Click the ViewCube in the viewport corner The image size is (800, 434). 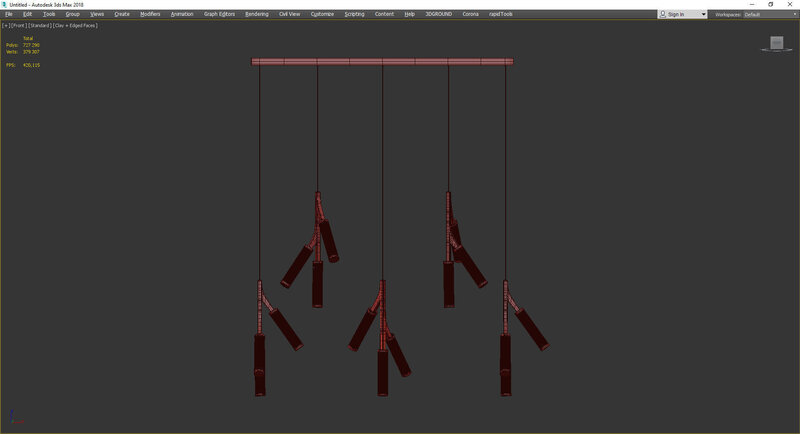(x=777, y=43)
